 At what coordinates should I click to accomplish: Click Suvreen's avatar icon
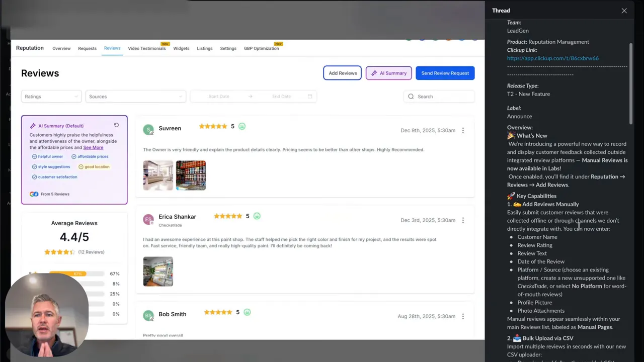pos(148,130)
